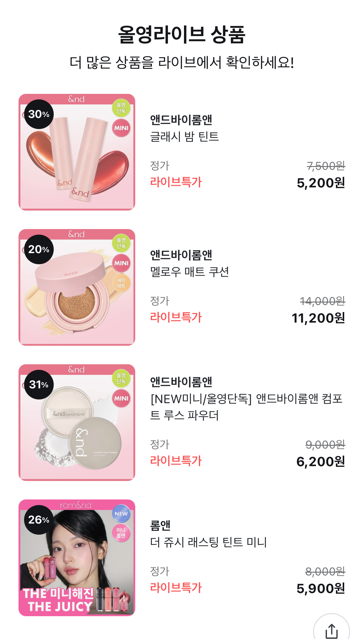
Task: Tap the 올영라이브 상품 heading
Action: (182, 34)
